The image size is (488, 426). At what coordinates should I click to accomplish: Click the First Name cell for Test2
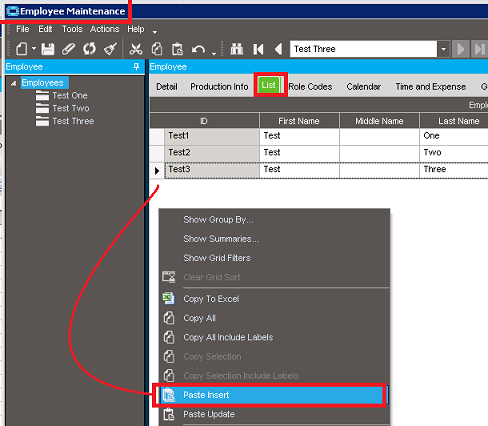pos(299,153)
